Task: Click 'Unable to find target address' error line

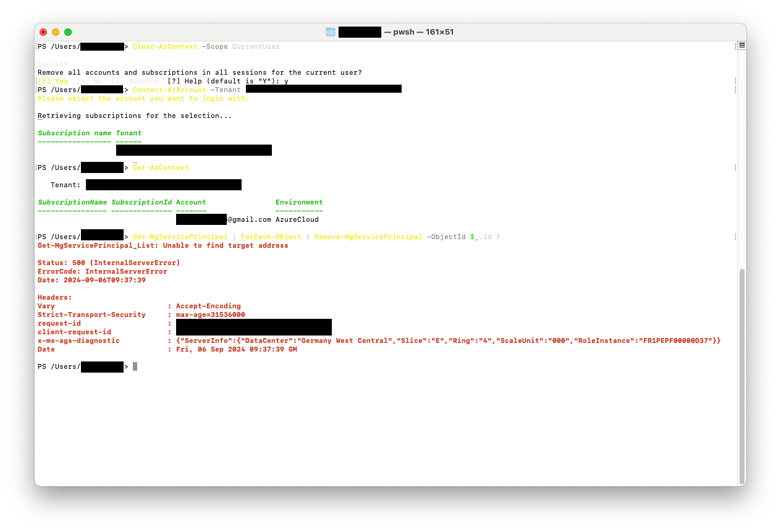Action: [163, 246]
